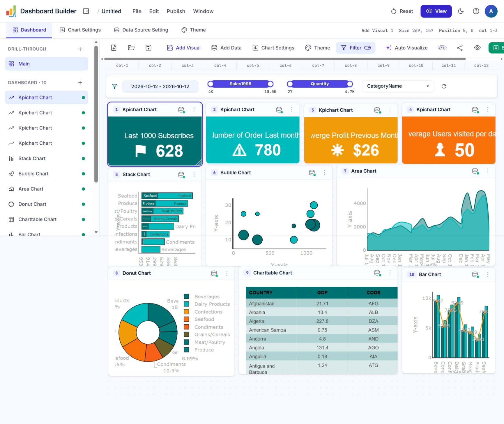The height and width of the screenshot is (424, 504).
Task: Switch to Data Source Setting tab
Action: pos(141,30)
